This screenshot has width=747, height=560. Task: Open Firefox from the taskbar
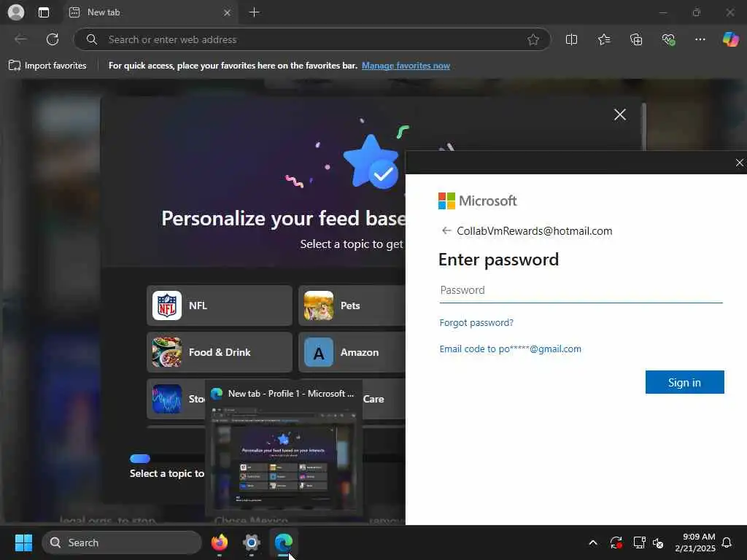coord(220,542)
